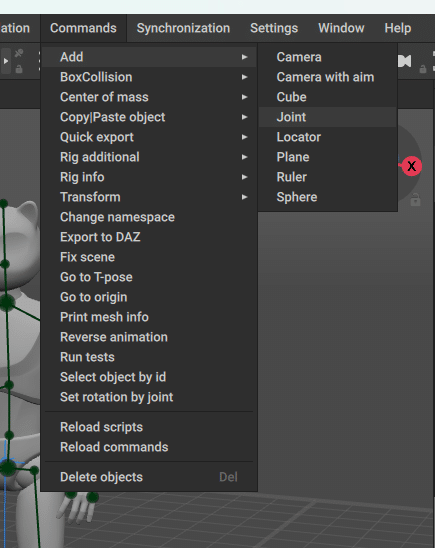Select Run tests command
The image size is (435, 548).
click(149, 357)
